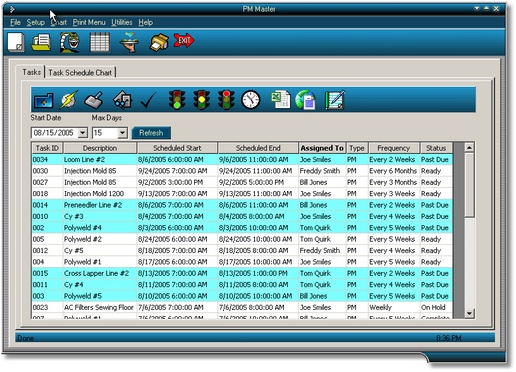The image size is (516, 372).
Task: Switch to the Task Schedule Chart tab
Action: pyautogui.click(x=80, y=73)
